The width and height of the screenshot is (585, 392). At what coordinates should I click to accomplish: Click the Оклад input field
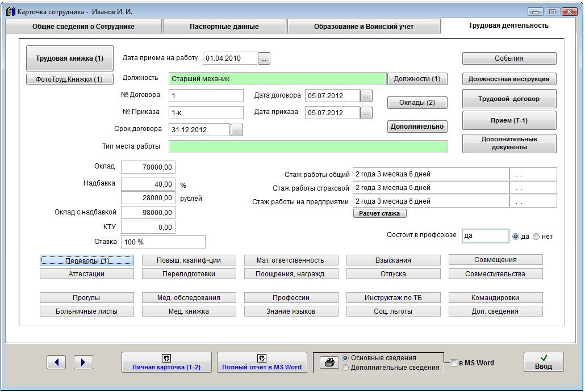tap(148, 167)
